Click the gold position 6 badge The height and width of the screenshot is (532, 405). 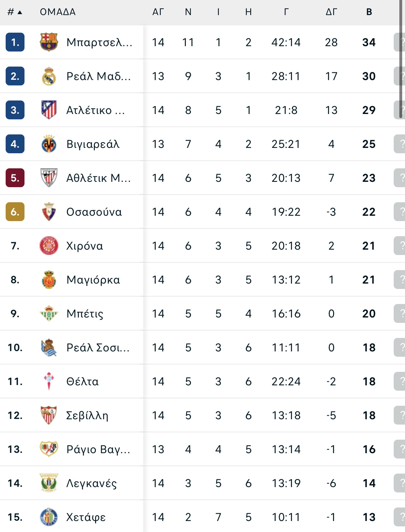click(x=15, y=212)
